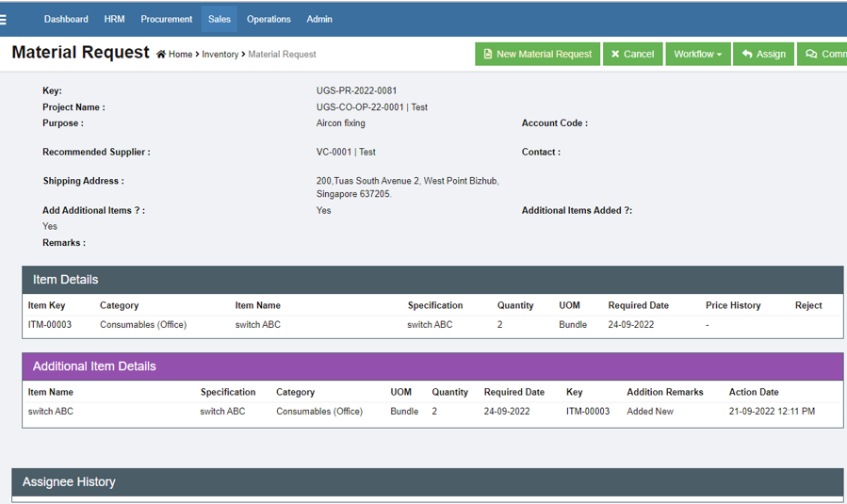Open the hamburger sidebar menu
This screenshot has width=847, height=504.
tap(4, 19)
